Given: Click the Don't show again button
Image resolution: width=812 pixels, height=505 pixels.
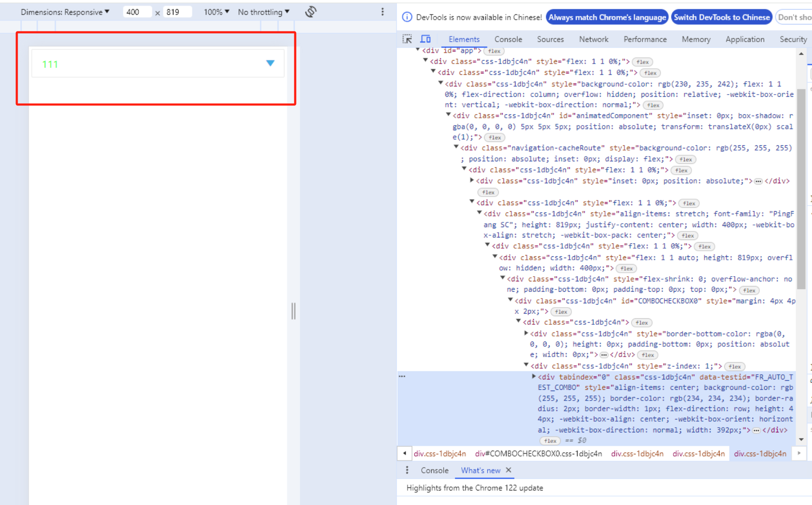Looking at the screenshot, I should pos(794,17).
